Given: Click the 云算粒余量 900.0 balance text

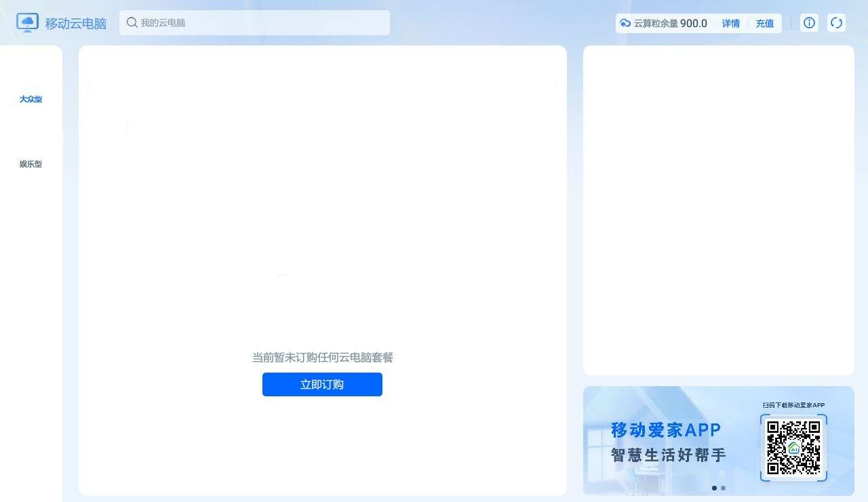Looking at the screenshot, I should coord(671,23).
